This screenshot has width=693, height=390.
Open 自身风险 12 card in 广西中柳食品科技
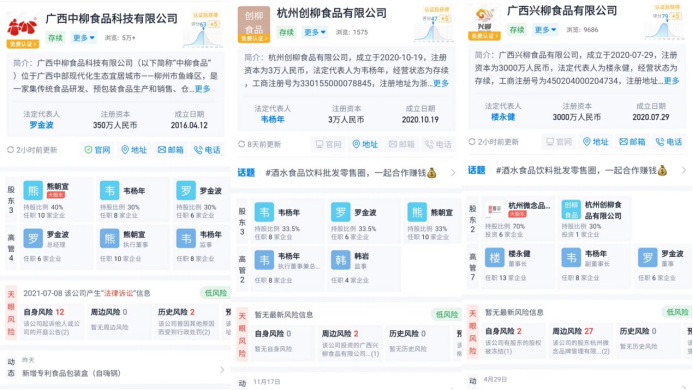click(51, 322)
